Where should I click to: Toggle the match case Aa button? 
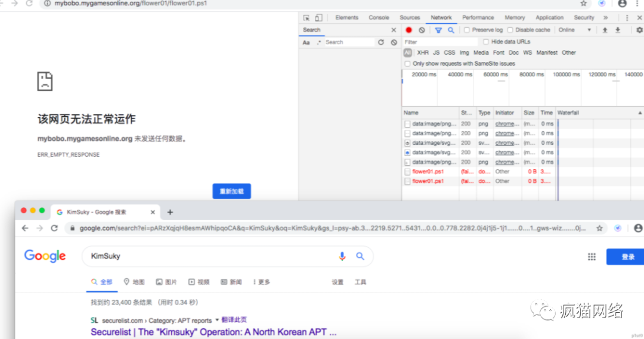(306, 42)
